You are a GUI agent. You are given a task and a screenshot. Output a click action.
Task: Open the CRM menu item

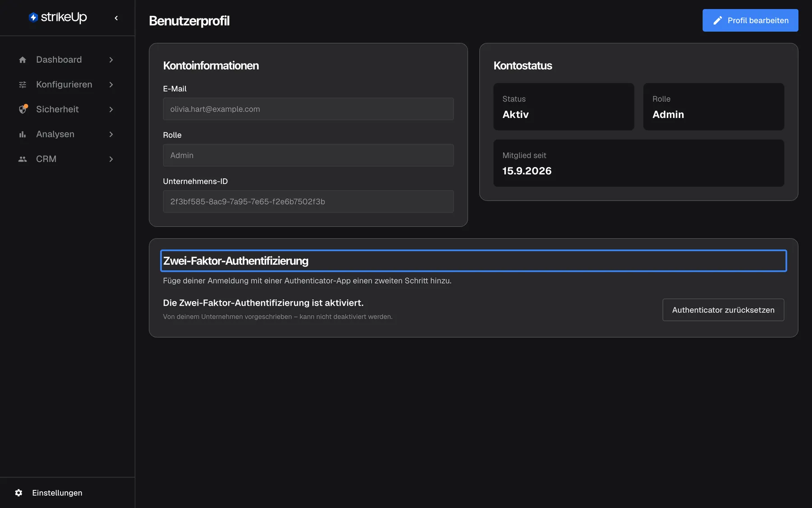(67, 159)
